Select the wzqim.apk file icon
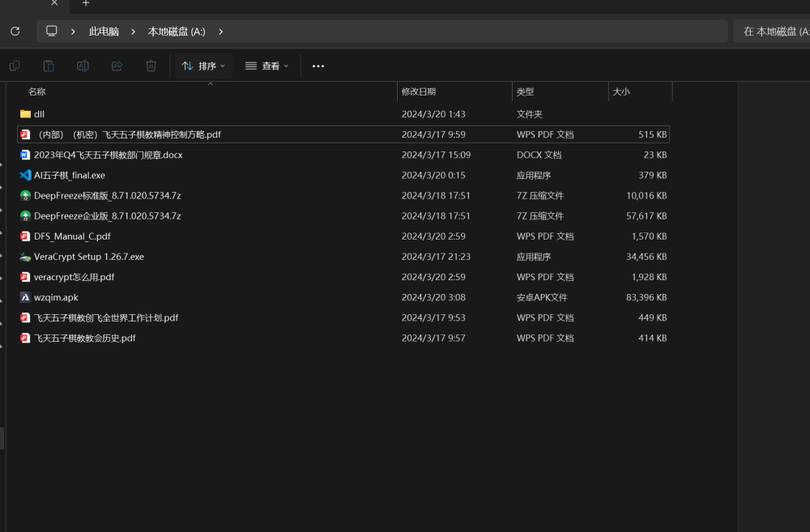The width and height of the screenshot is (810, 532). (25, 297)
